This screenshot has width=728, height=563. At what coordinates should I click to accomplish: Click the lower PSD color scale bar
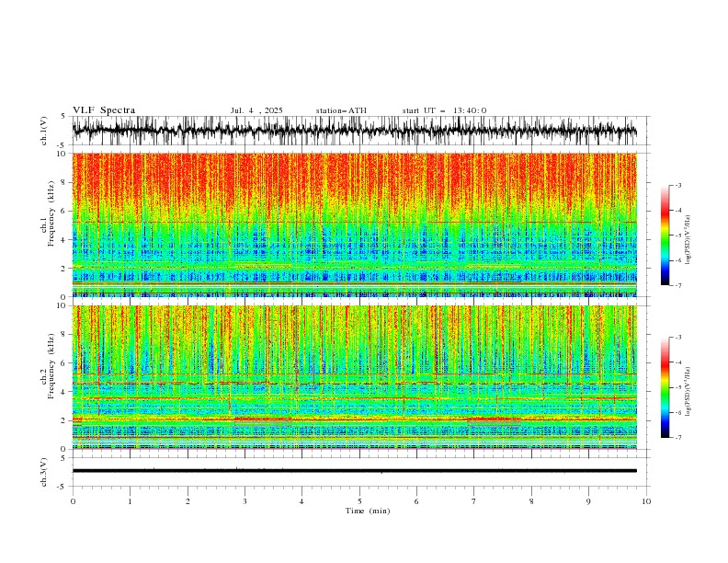tap(665, 387)
